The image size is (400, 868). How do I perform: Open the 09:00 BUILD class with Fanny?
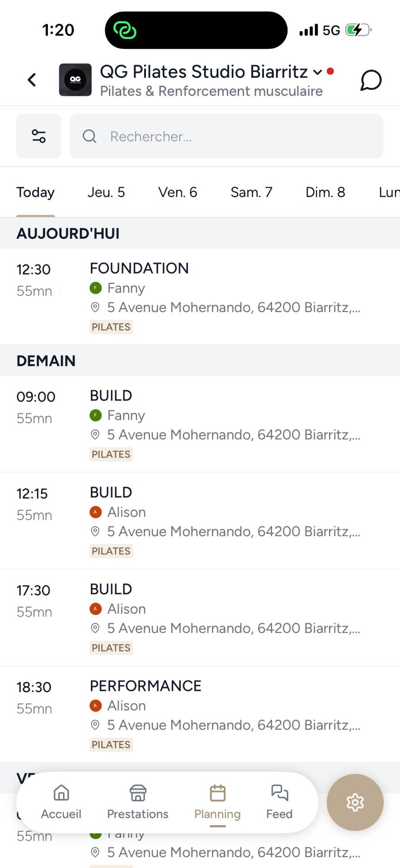(x=200, y=424)
